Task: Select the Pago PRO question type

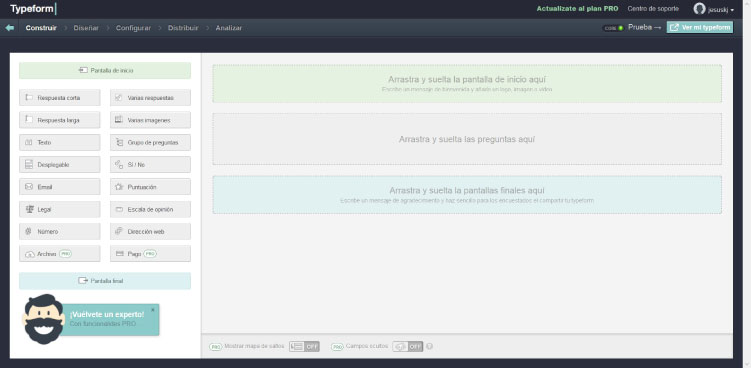Action: click(150, 254)
